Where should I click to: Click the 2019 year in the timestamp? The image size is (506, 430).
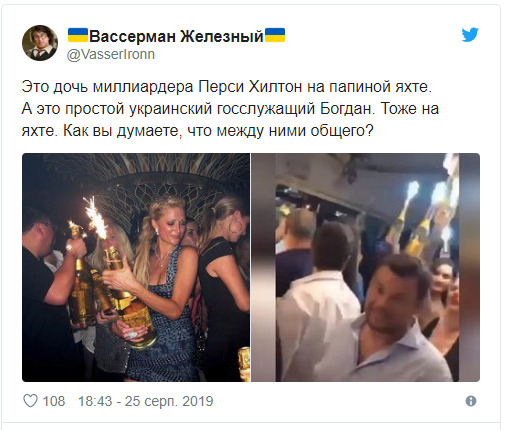pos(198,401)
